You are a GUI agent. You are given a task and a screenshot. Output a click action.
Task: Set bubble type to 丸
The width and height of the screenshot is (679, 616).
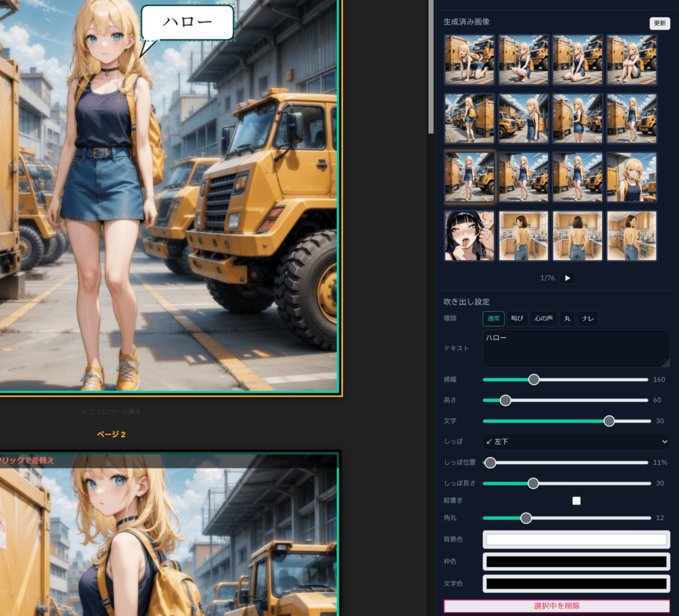click(567, 319)
